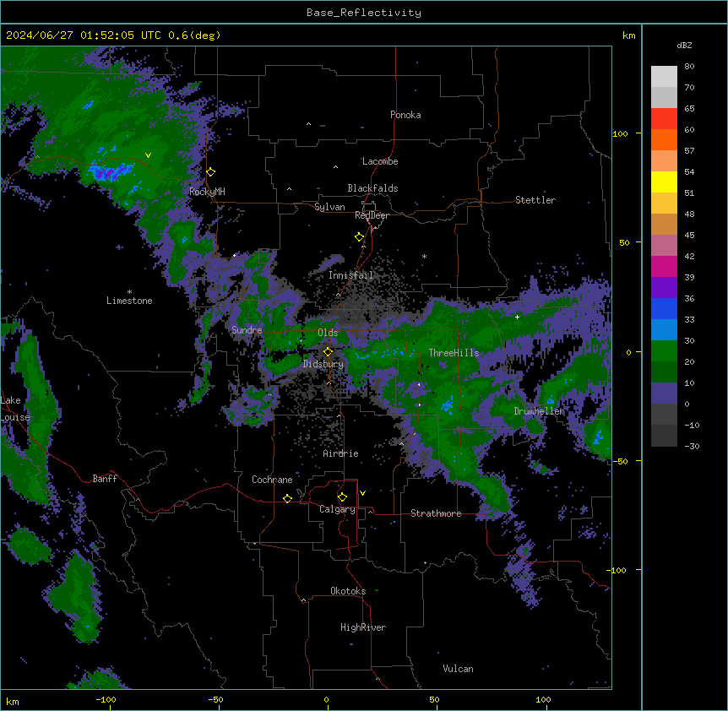Click the -100 tick on the horizontal axis
The image size is (728, 711).
106,699
